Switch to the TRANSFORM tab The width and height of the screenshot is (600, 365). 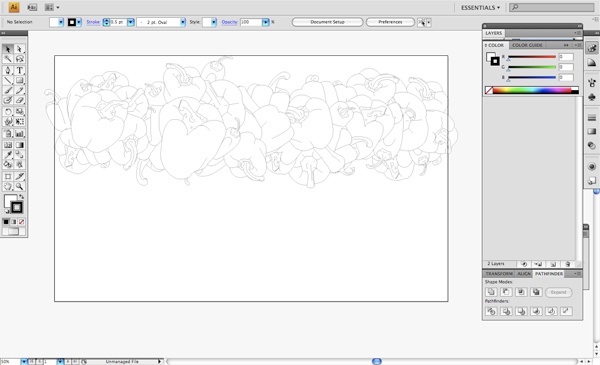499,274
